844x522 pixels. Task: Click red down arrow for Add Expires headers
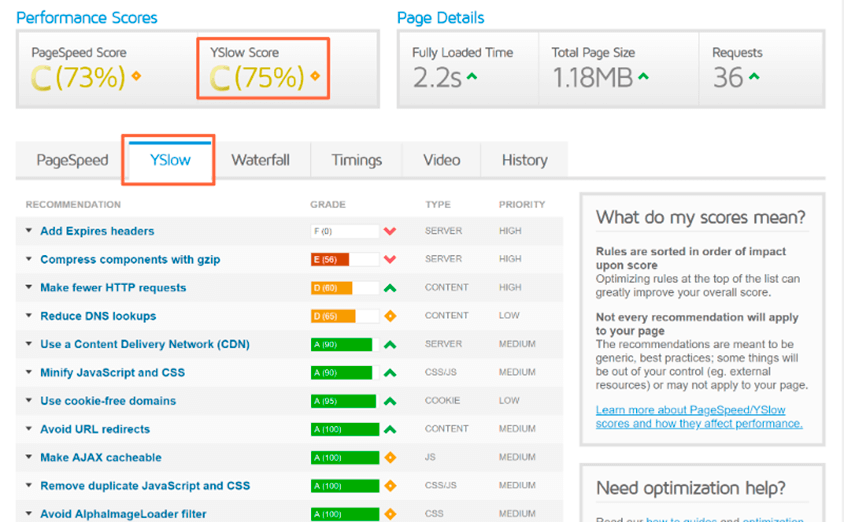point(390,231)
